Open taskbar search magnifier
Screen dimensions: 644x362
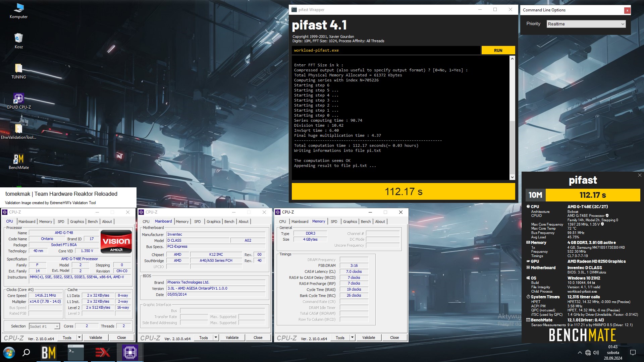[26, 353]
